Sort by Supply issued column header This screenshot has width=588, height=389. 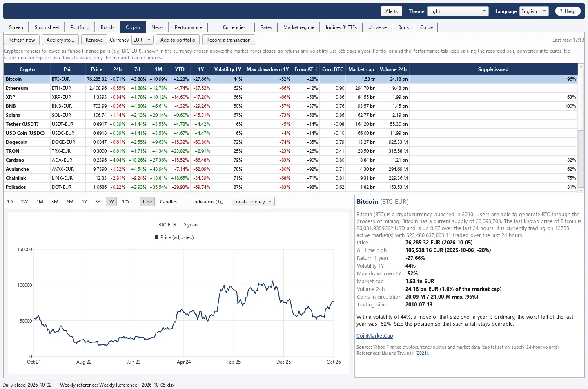[493, 69]
